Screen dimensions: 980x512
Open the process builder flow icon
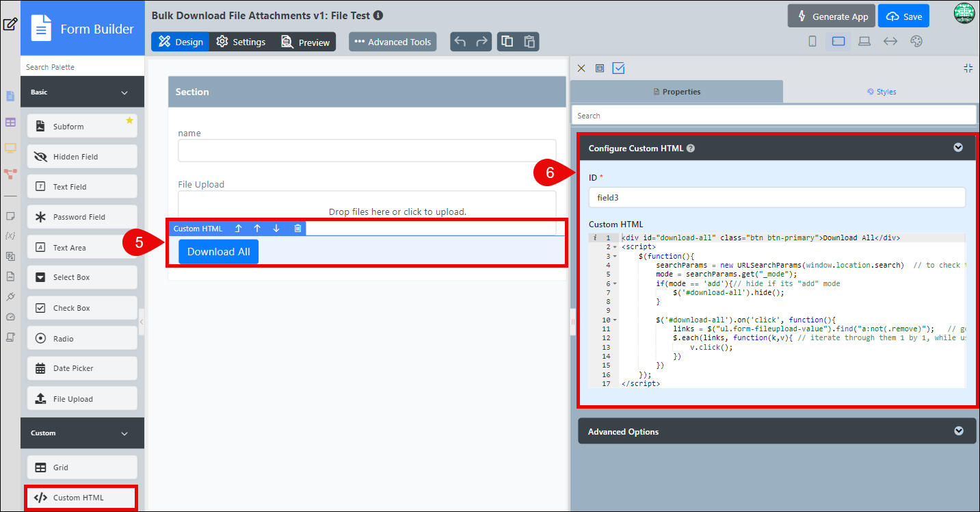pyautogui.click(x=10, y=174)
